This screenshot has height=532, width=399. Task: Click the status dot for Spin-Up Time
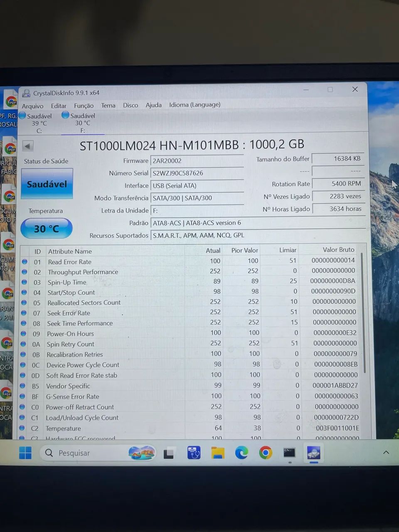click(24, 282)
